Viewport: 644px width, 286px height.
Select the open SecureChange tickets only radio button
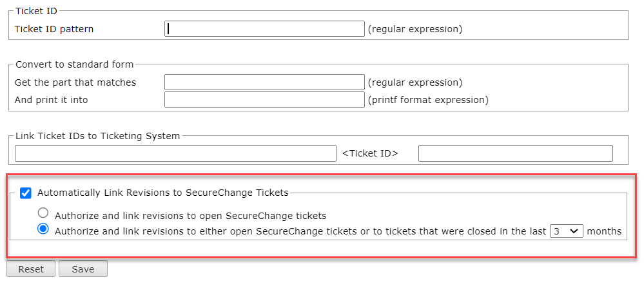click(x=43, y=213)
